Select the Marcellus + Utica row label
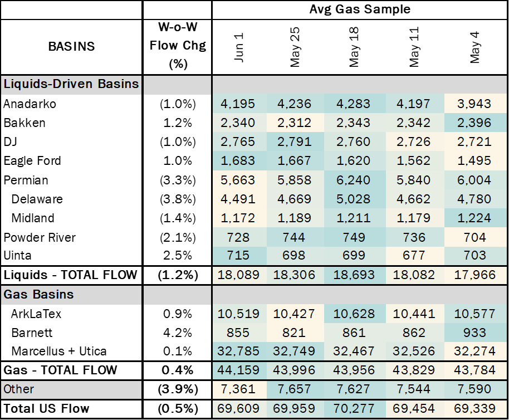 click(x=59, y=351)
